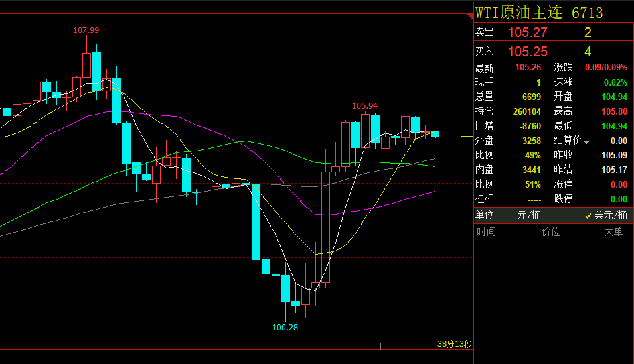This screenshot has height=364, width=634.
Task: Click the contract code 6713
Action: point(587,13)
